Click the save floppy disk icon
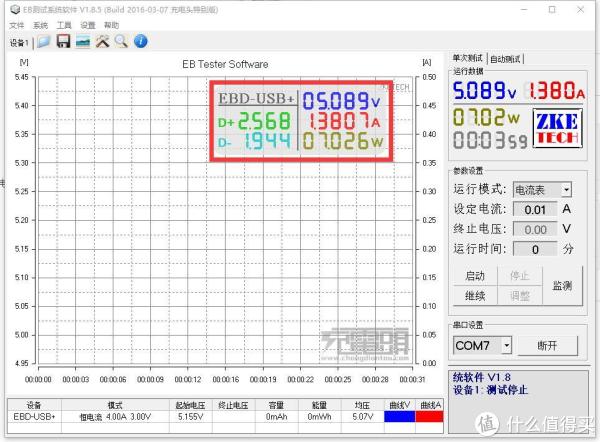The height and width of the screenshot is (442, 600). pos(63,41)
